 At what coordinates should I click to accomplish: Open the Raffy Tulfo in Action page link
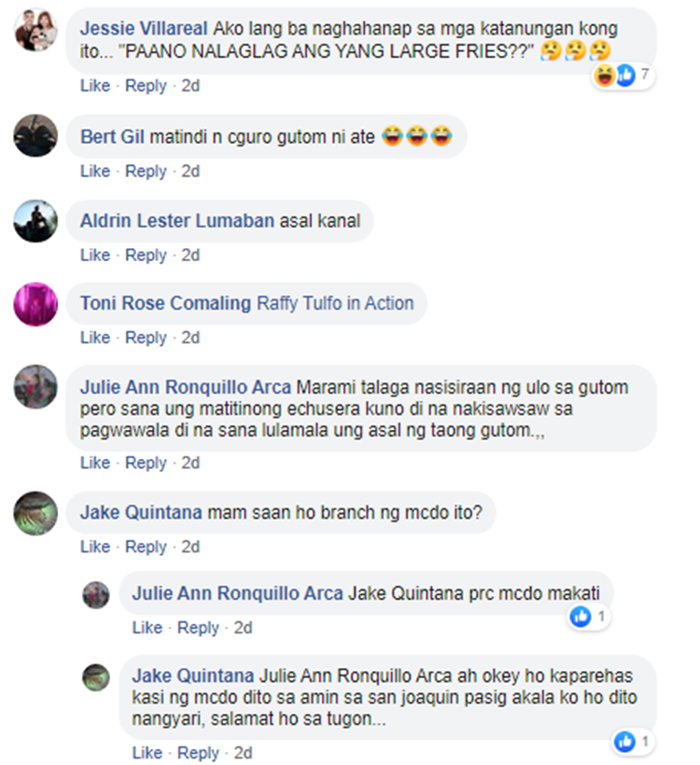tap(335, 303)
